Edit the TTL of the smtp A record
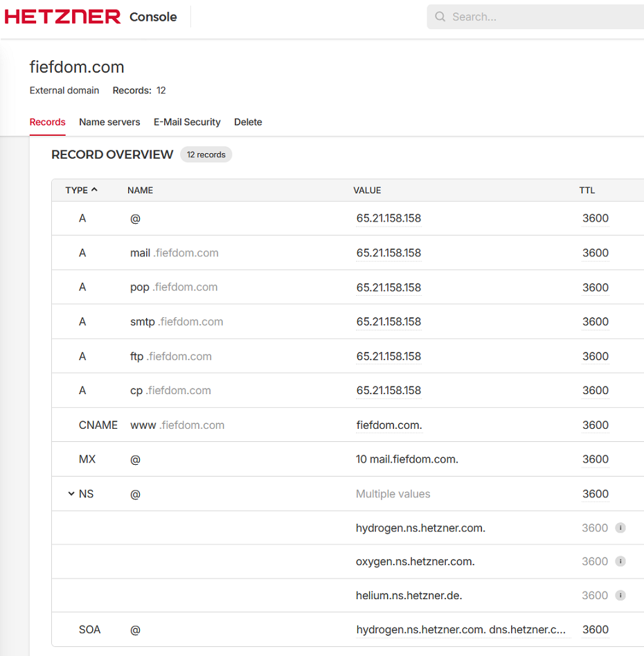 pyautogui.click(x=595, y=321)
